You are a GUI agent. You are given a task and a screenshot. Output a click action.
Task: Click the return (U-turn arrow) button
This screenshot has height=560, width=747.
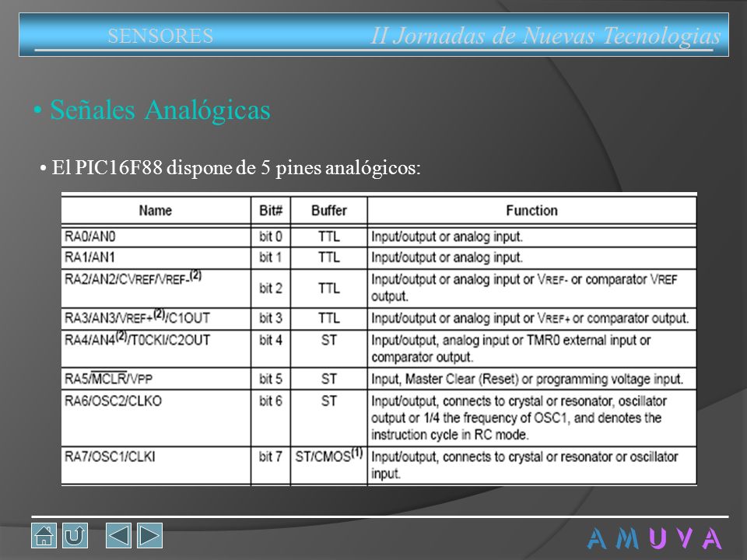(x=75, y=535)
